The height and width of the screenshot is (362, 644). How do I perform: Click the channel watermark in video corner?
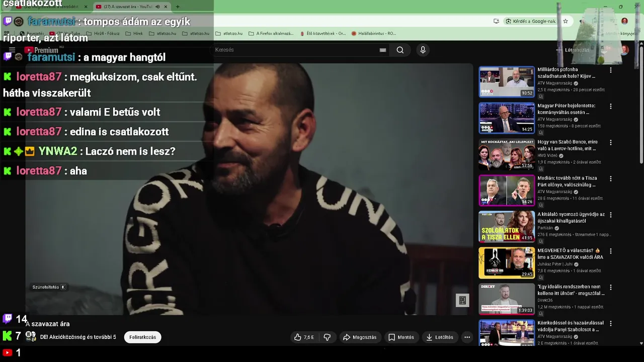pyautogui.click(x=462, y=300)
